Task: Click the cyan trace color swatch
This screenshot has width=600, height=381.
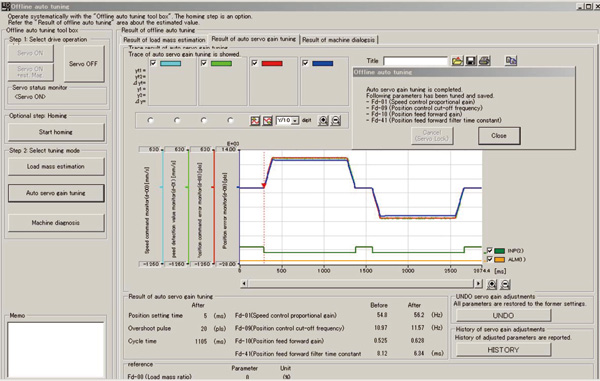Action: [x=170, y=64]
